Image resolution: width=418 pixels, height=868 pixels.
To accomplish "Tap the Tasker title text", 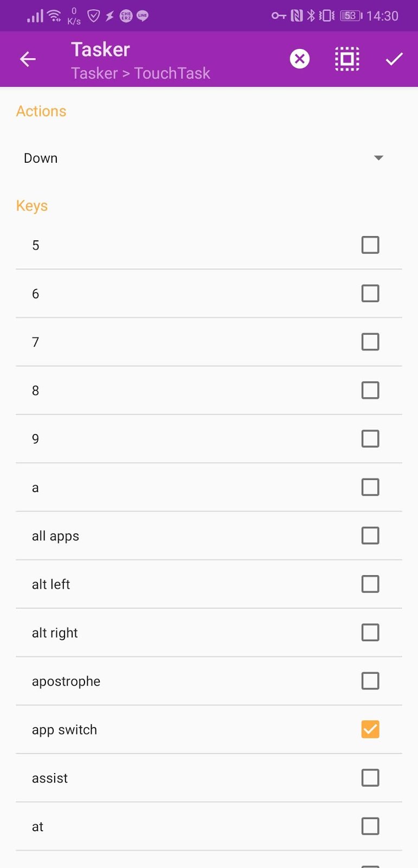I will point(101,49).
